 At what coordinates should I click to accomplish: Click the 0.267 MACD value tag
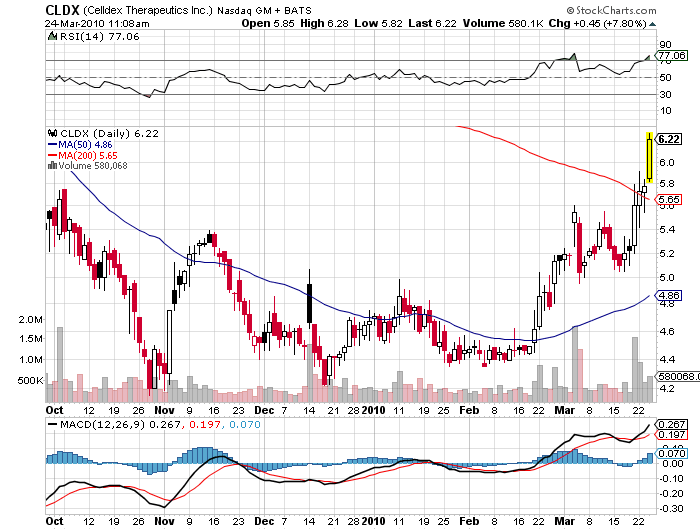click(x=668, y=424)
